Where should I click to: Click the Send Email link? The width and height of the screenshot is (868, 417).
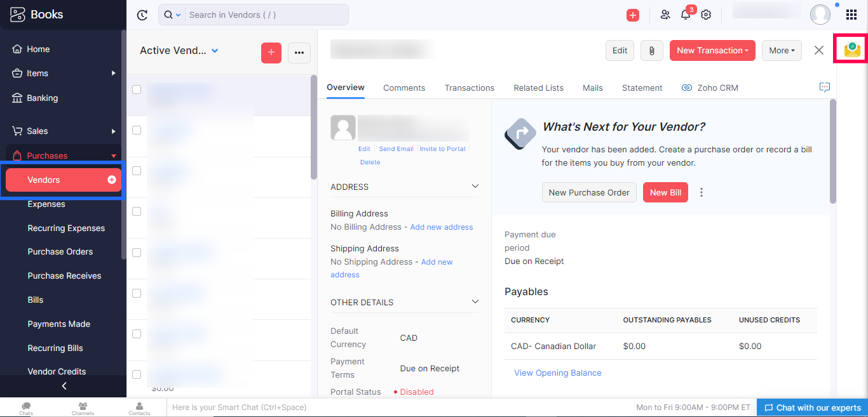pyautogui.click(x=396, y=149)
